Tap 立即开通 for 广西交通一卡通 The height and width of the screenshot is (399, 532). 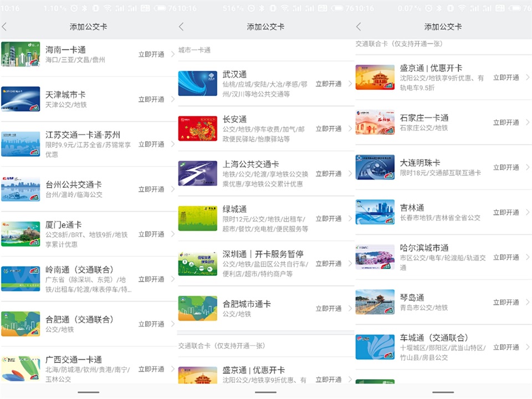(x=151, y=369)
